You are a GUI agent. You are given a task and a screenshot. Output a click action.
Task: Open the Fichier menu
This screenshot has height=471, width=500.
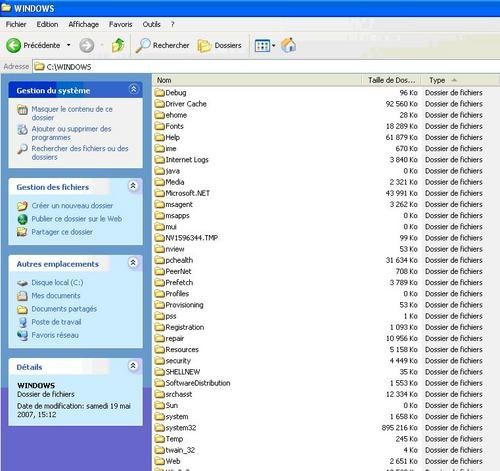pyautogui.click(x=16, y=24)
